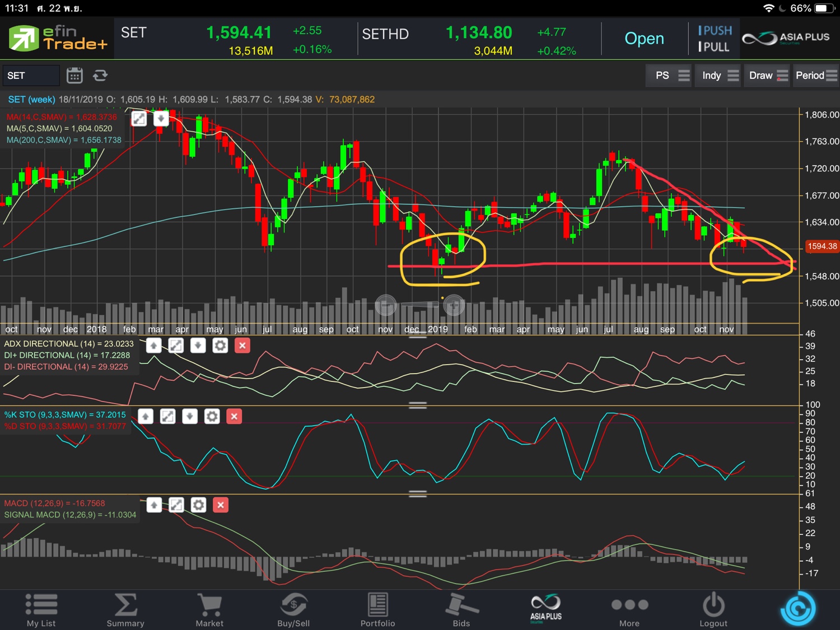Expand the main price chart to fullscreen
This screenshot has height=630, width=840.
click(139, 118)
